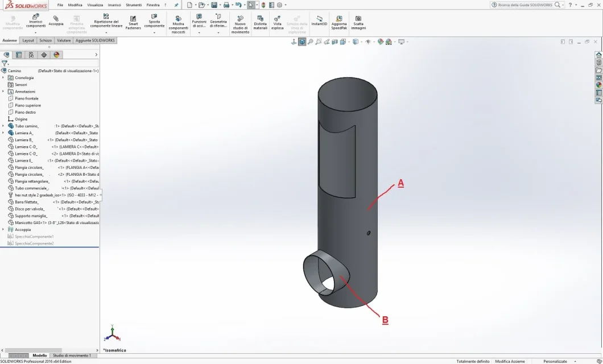Click Personalizzate in the status bar
Image resolution: width=603 pixels, height=364 pixels.
click(x=555, y=361)
